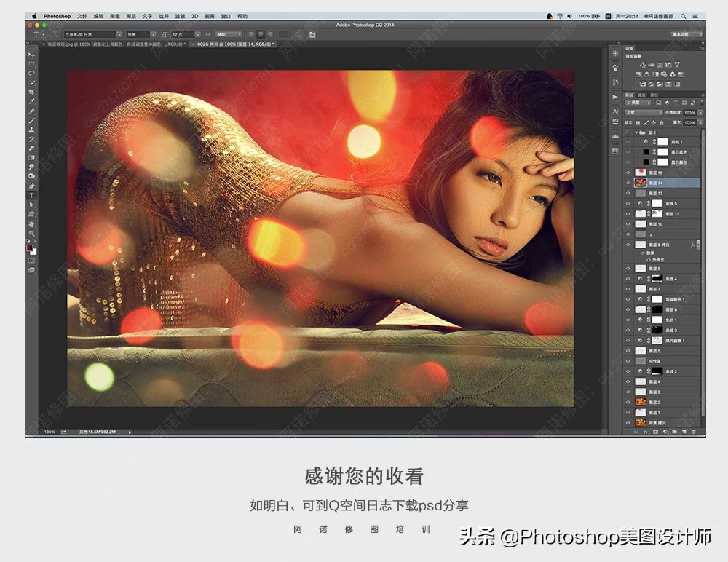
Task: Add a Curves adjustment from the Adjustments panel
Action: (x=660, y=65)
